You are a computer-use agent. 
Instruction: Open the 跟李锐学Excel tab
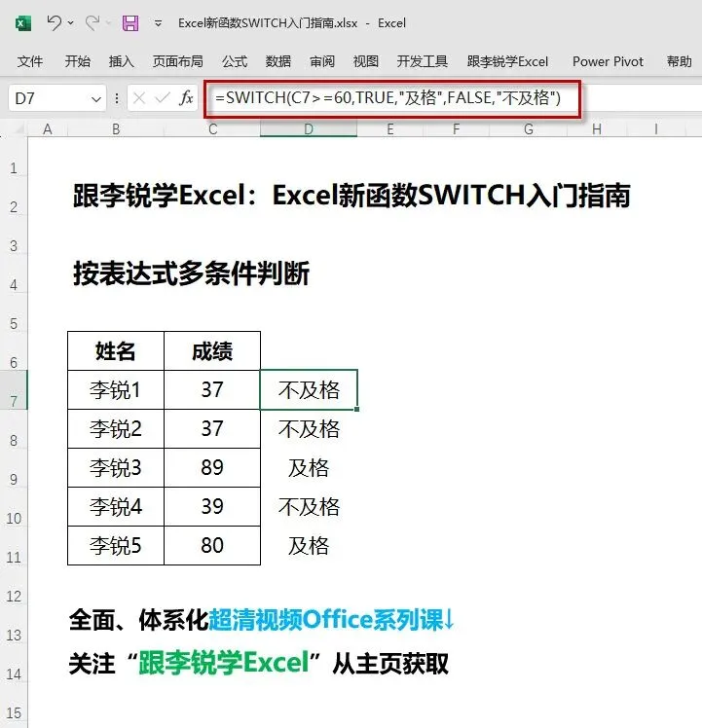pyautogui.click(x=508, y=61)
